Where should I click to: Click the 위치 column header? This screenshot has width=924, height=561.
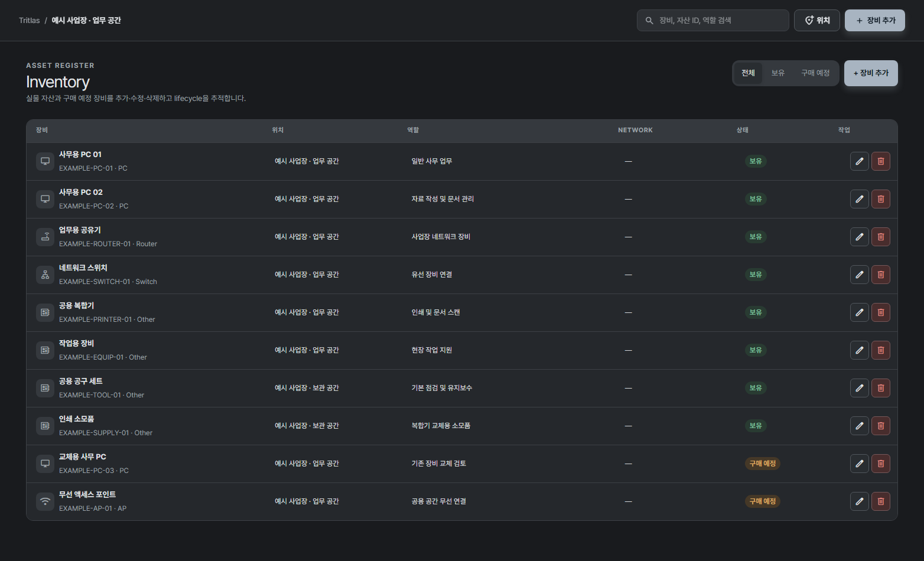[x=278, y=130]
